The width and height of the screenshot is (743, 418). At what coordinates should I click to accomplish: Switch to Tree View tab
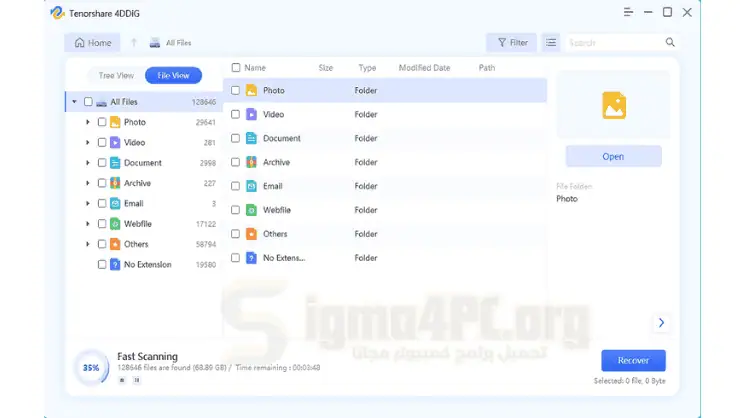click(x=116, y=75)
